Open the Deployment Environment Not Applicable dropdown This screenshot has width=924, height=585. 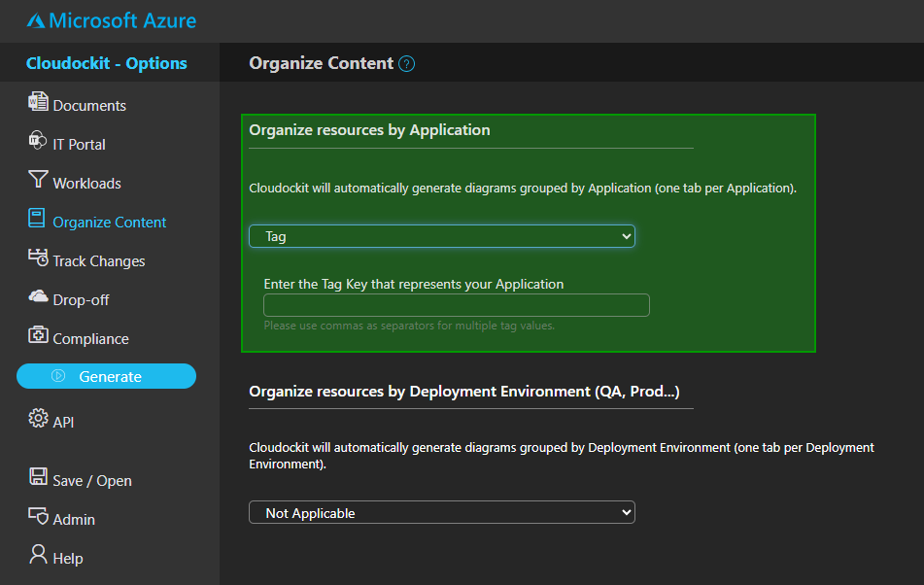tap(441, 513)
